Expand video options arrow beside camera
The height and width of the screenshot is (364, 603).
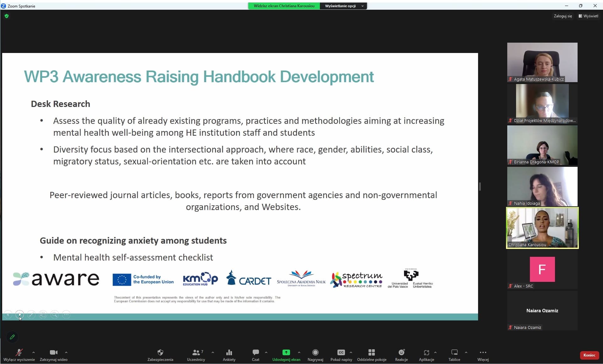(66, 352)
